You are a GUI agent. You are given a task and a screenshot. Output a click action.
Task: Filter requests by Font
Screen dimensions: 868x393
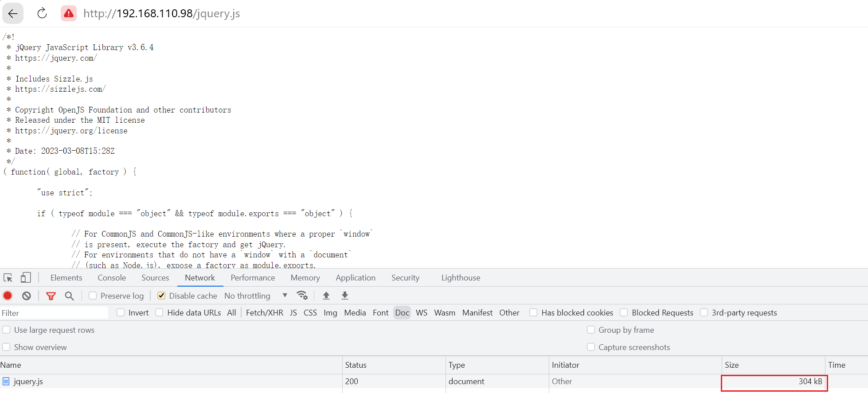pyautogui.click(x=381, y=313)
